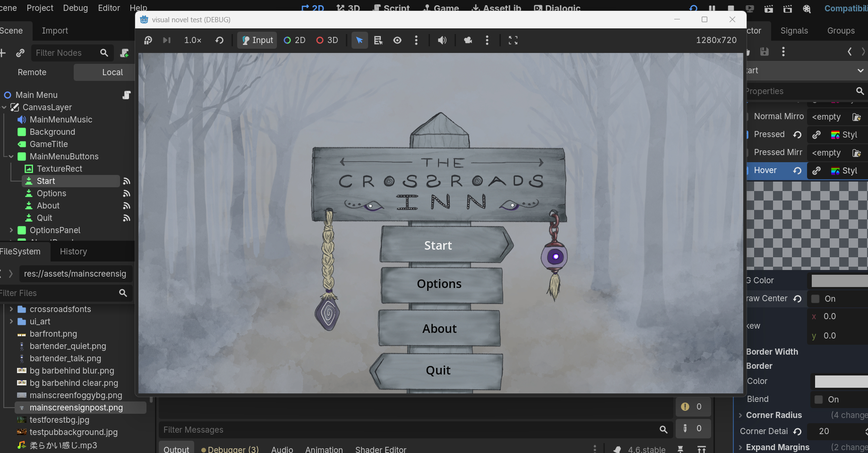Expand the crossroadsfonts folder

[11, 309]
